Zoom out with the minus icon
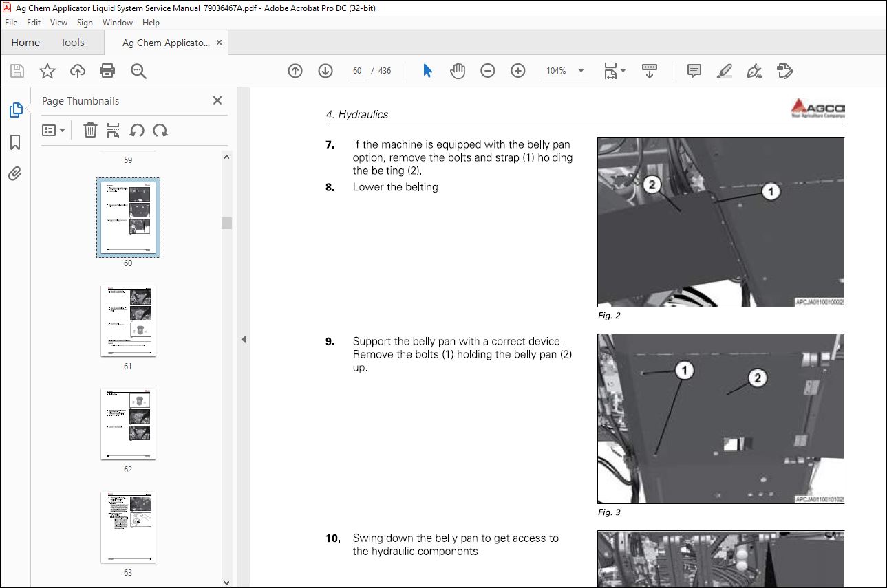Screen dimensions: 887x588 coord(488,71)
